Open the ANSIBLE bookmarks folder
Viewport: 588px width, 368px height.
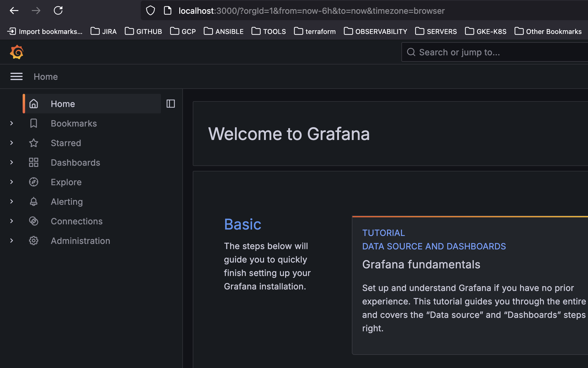click(224, 31)
